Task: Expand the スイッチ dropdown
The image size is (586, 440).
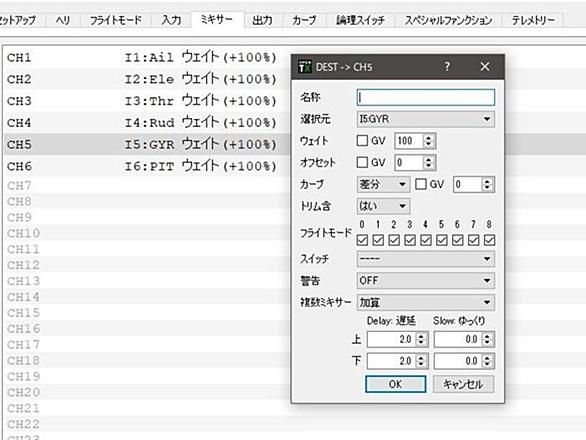Action: click(x=426, y=258)
